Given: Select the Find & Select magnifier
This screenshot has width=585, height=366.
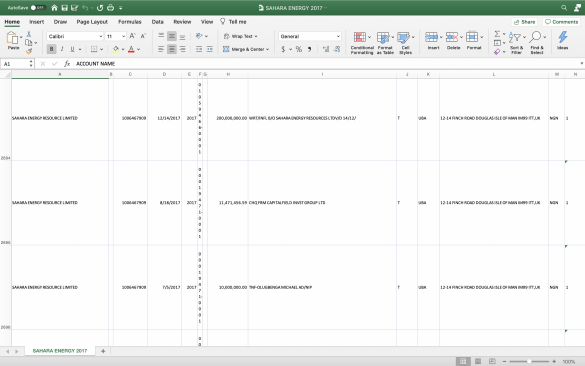Looking at the screenshot, I should coord(535,37).
